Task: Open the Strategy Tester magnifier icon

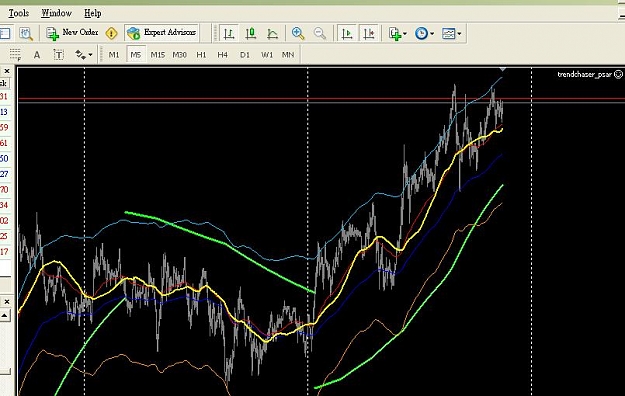Action: (26, 33)
